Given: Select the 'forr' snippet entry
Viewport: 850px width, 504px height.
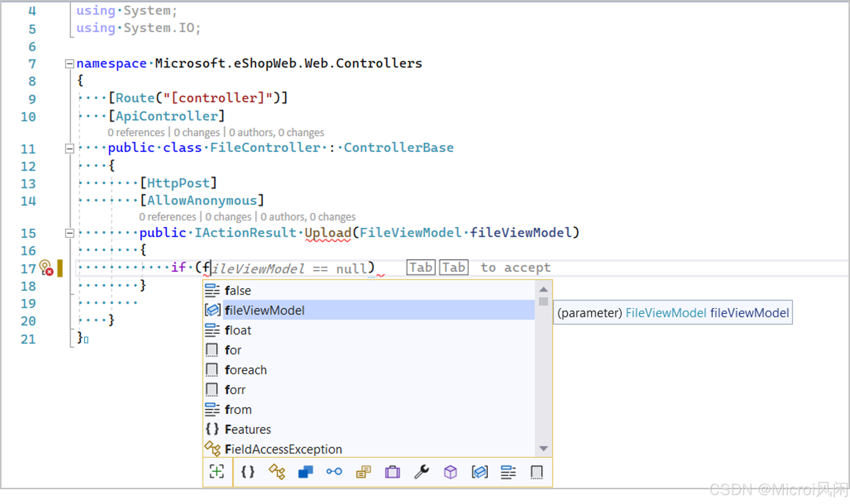Looking at the screenshot, I should 369,390.
